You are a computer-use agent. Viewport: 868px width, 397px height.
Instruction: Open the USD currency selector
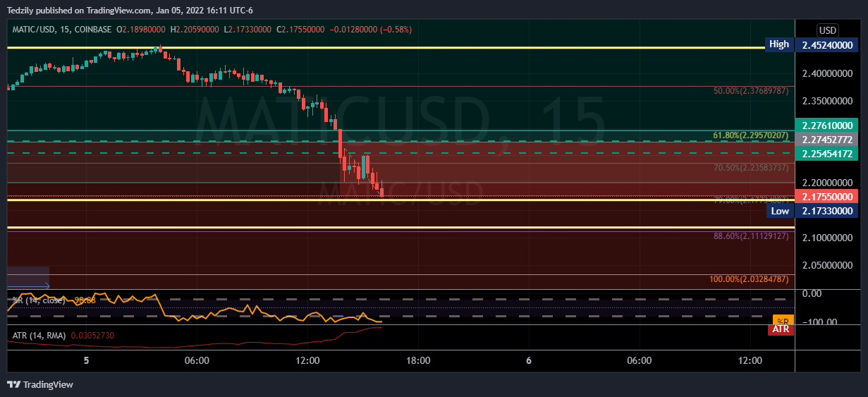(827, 30)
